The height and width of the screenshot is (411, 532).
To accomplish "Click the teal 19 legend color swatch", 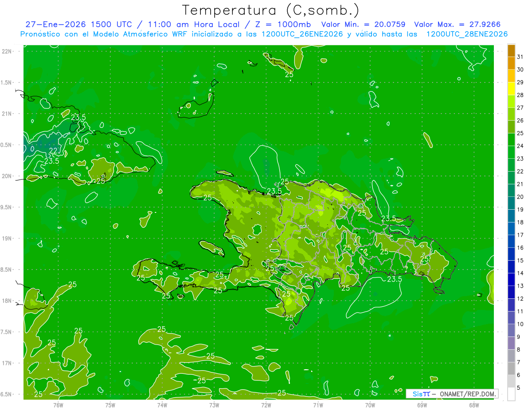I will [x=511, y=204].
